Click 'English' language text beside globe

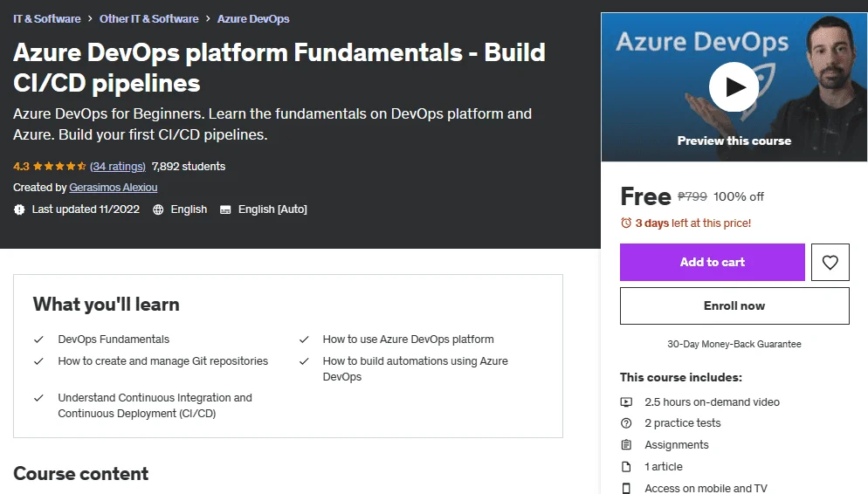coord(189,209)
